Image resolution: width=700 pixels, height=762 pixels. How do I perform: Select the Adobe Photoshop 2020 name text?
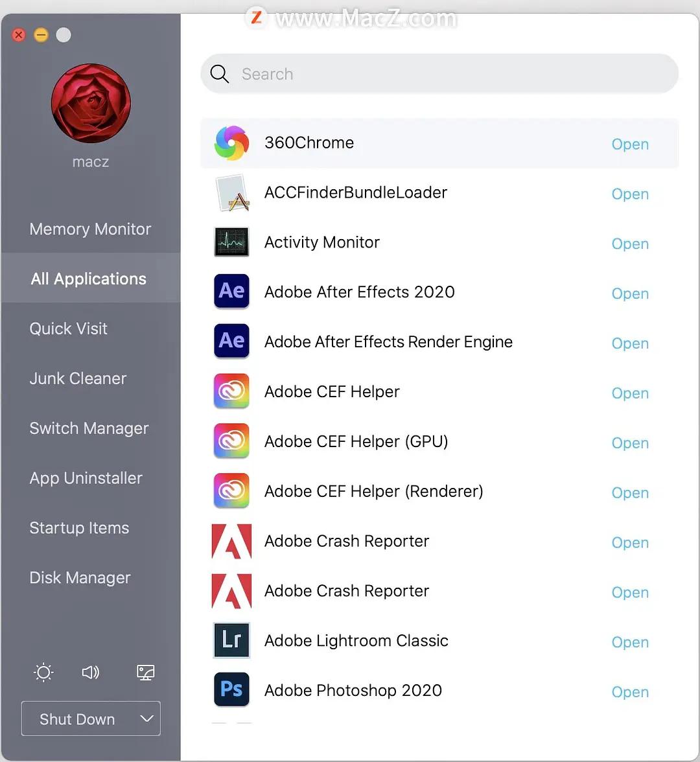353,690
